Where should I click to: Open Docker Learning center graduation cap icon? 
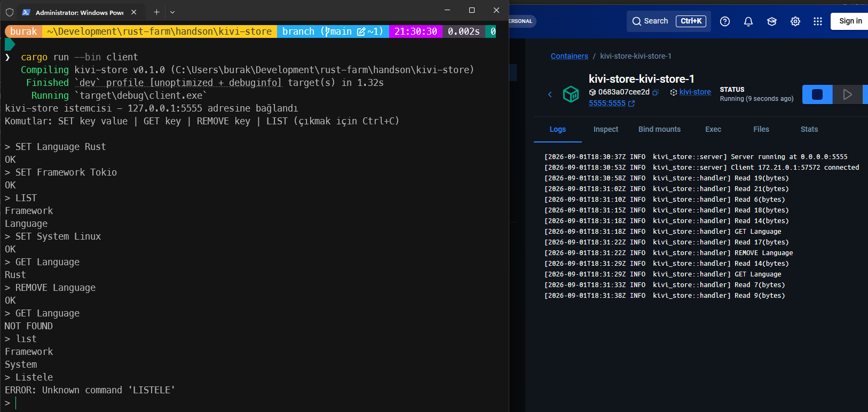click(772, 21)
